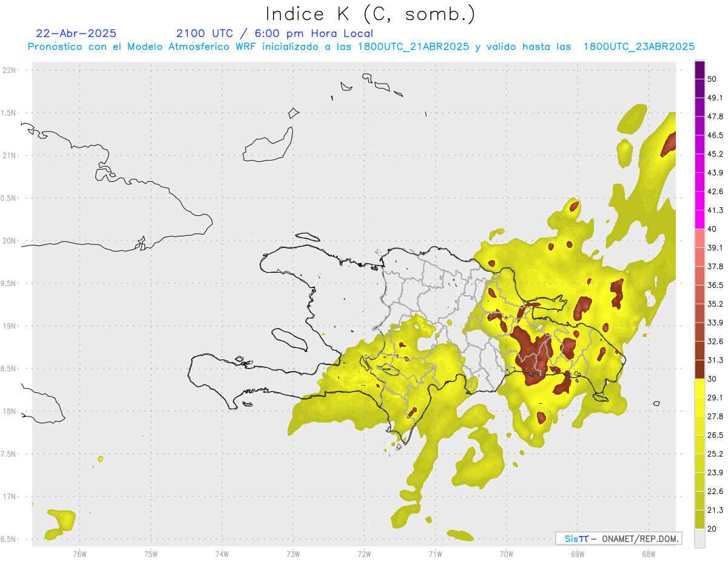Click the 75W longitude label
The height and width of the screenshot is (562, 728).
coord(150,554)
